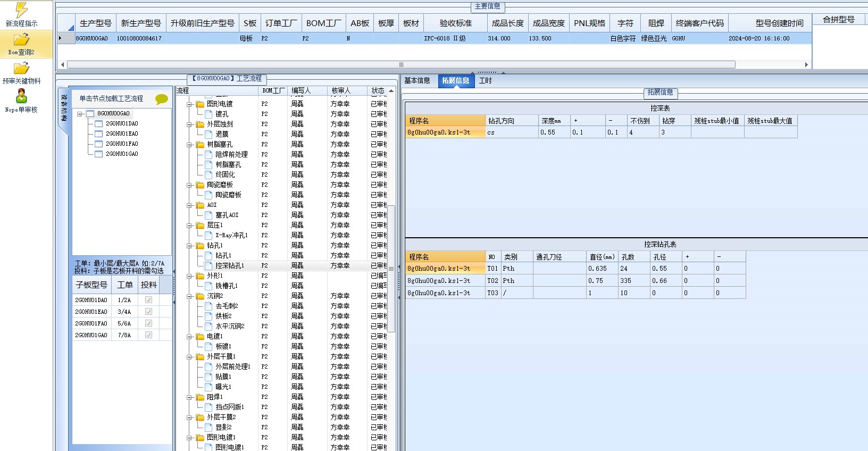Click the 外形1 folder icon

click(x=200, y=276)
